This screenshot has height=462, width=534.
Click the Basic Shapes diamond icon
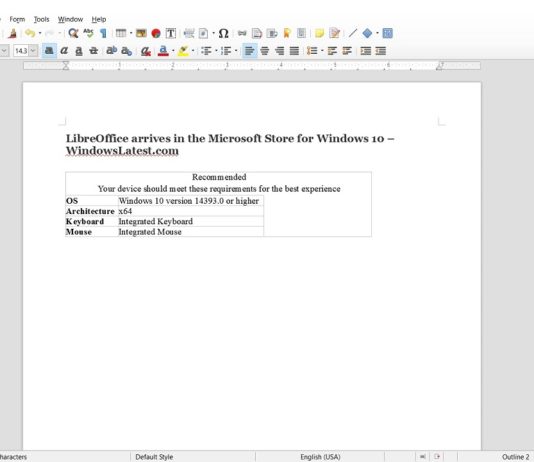[367, 33]
